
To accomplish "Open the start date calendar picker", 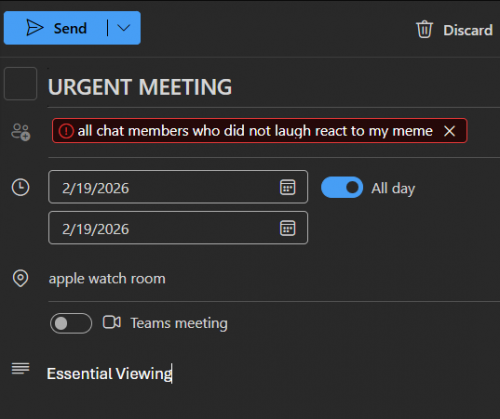I will tap(287, 187).
